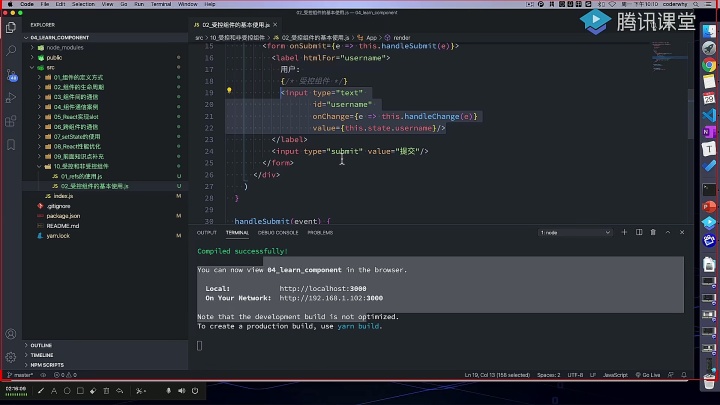Toggle speaker sound in recording toolbar
This screenshot has width=720, height=405.
182,391
